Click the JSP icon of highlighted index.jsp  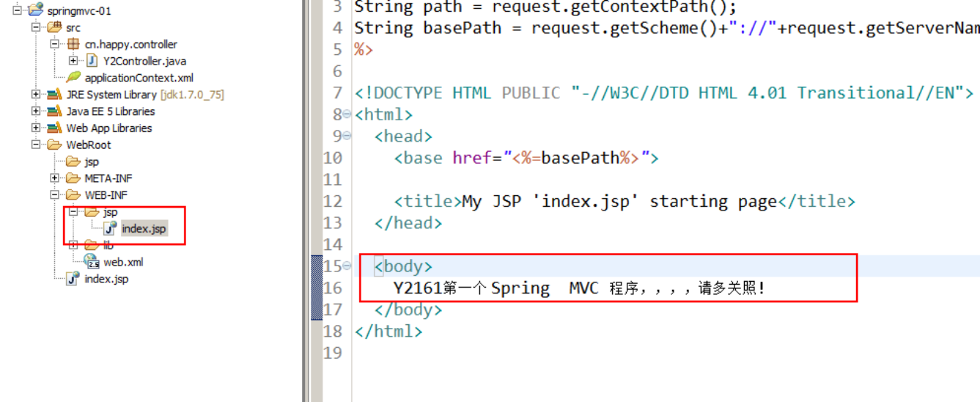(111, 228)
